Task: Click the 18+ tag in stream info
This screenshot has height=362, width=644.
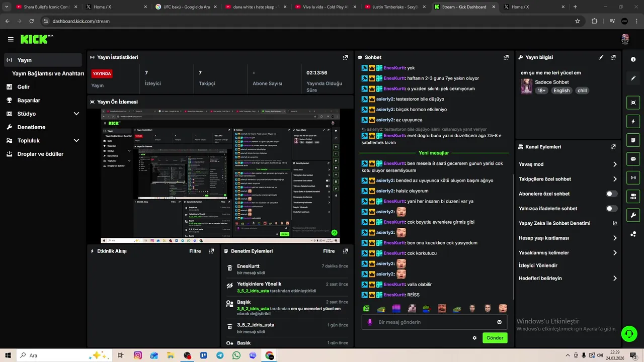Action: pos(541,90)
